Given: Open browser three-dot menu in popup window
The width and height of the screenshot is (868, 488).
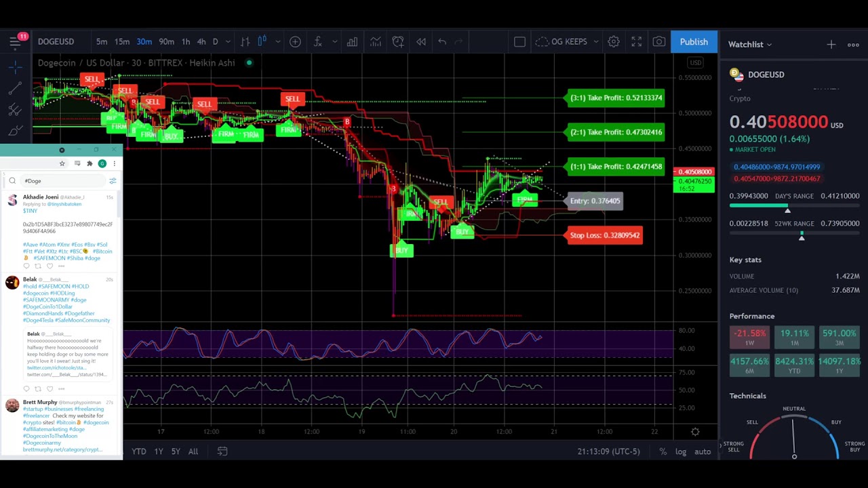Looking at the screenshot, I should click(114, 163).
